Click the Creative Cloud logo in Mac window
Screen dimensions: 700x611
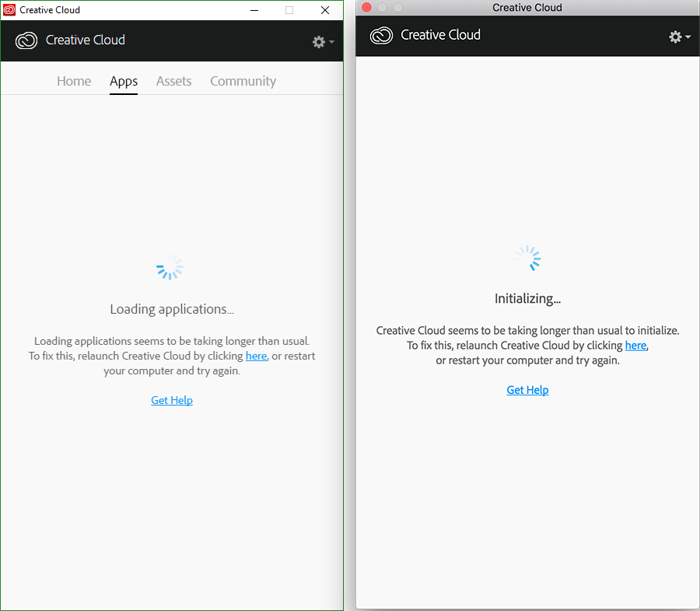tap(381, 35)
